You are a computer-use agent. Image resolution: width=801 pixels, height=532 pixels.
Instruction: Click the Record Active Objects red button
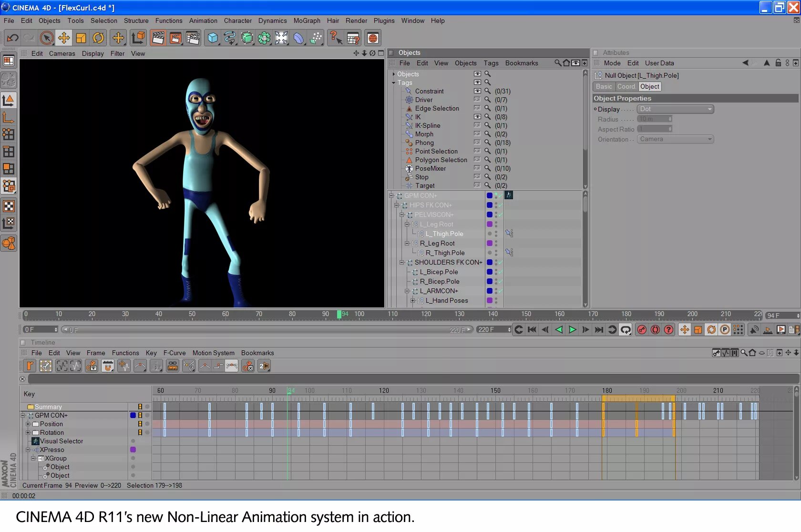642,329
